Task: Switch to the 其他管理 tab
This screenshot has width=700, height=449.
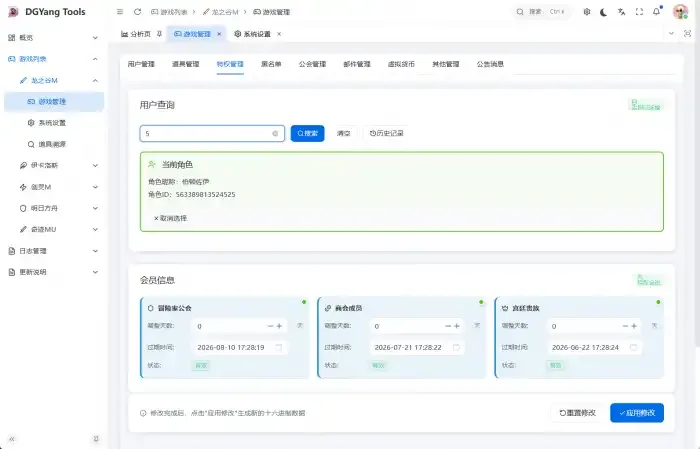Action: (x=446, y=64)
